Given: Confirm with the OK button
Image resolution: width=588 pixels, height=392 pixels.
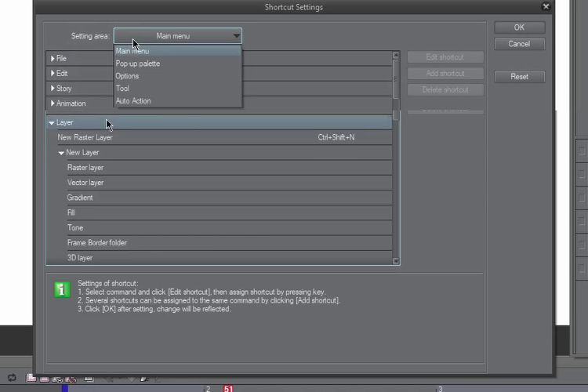Looking at the screenshot, I should tap(519, 27).
